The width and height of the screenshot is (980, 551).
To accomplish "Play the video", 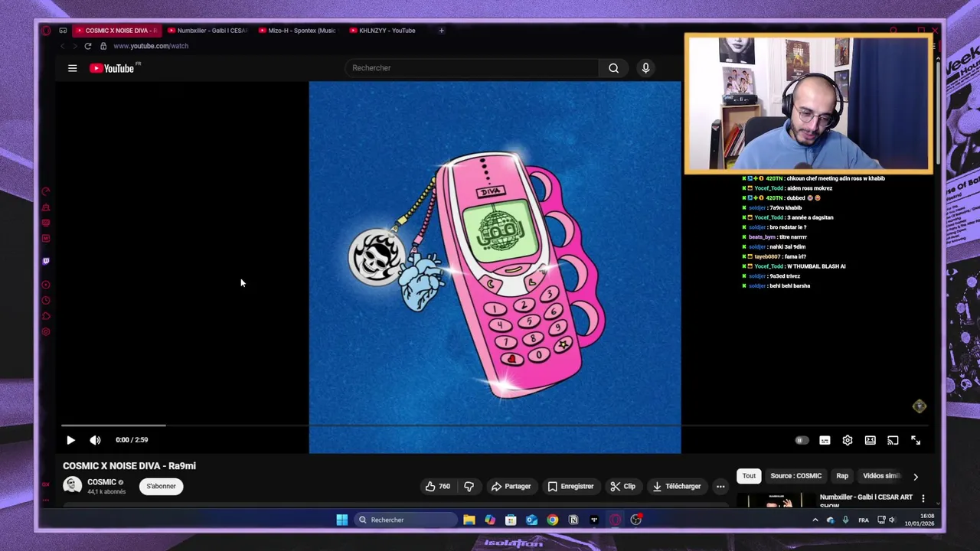I will [x=70, y=440].
